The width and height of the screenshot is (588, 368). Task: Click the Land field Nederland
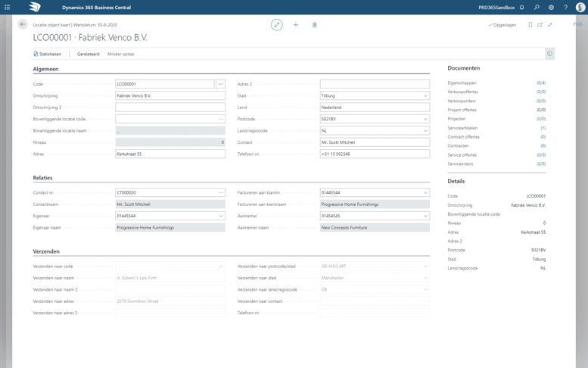click(375, 108)
